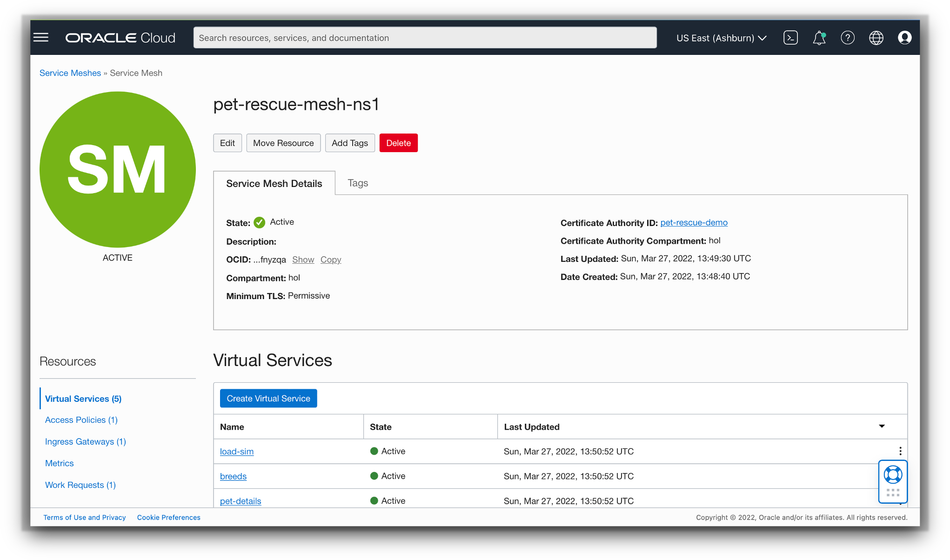This screenshot has width=950, height=560.
Task: Copy the OCID to clipboard
Action: [331, 260]
